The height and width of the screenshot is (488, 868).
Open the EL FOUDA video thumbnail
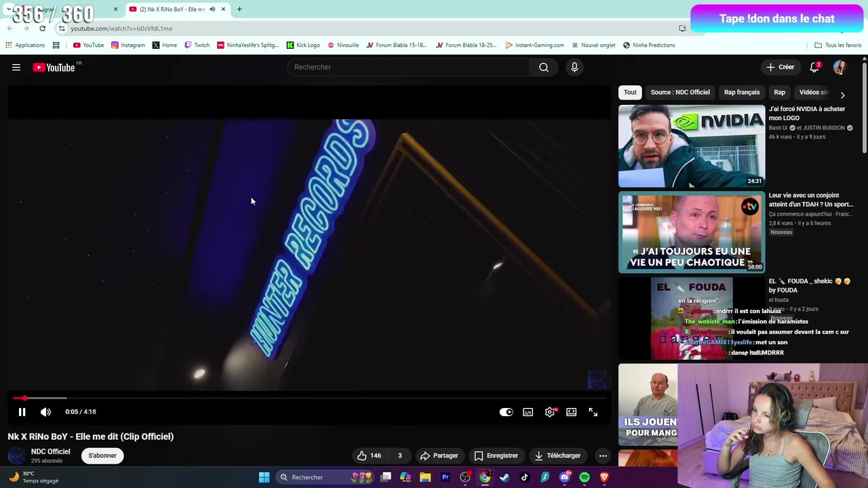coord(692,318)
